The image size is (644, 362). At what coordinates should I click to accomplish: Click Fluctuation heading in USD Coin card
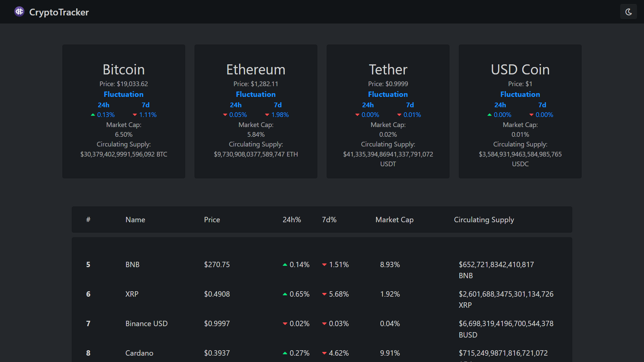coord(520,94)
